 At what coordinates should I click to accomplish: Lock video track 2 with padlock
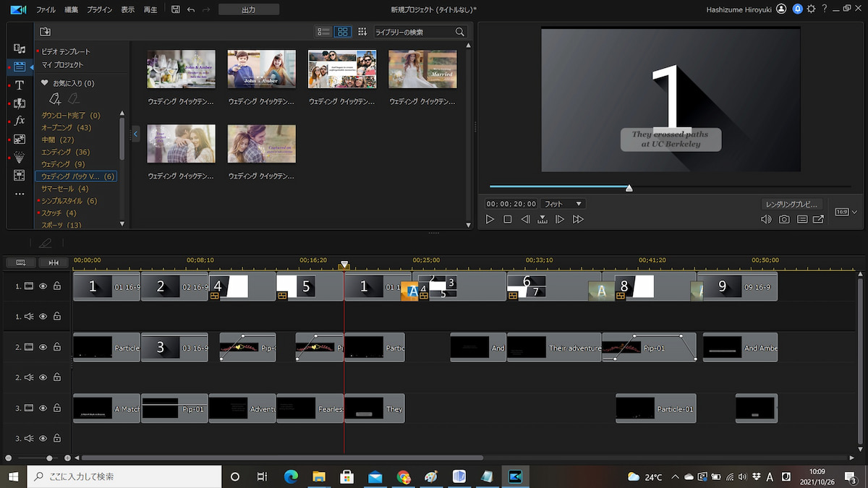point(56,347)
